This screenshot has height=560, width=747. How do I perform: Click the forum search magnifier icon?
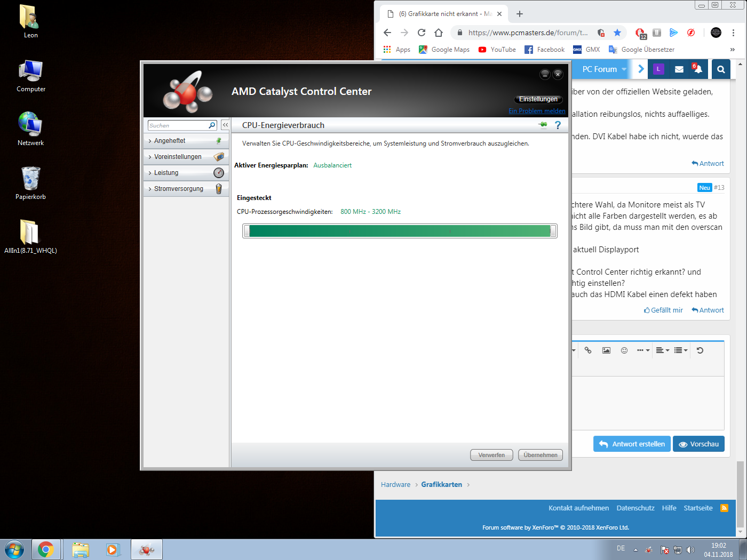[x=721, y=69]
